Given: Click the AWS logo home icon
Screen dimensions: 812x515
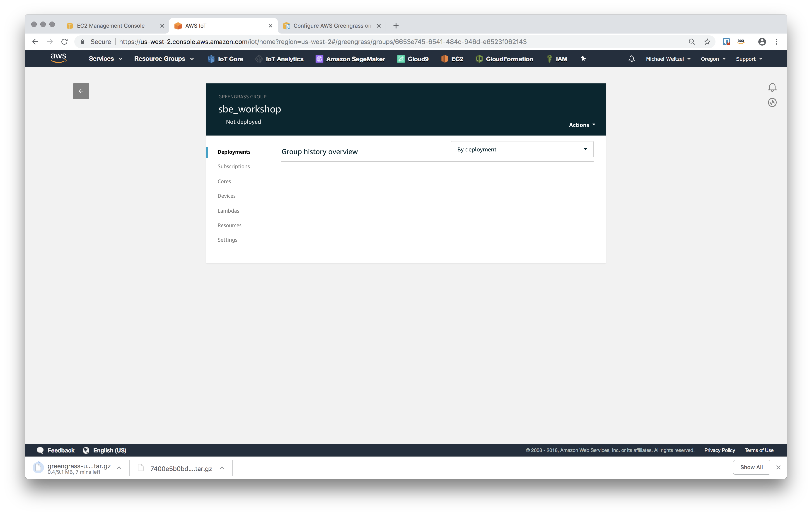Looking at the screenshot, I should [58, 58].
